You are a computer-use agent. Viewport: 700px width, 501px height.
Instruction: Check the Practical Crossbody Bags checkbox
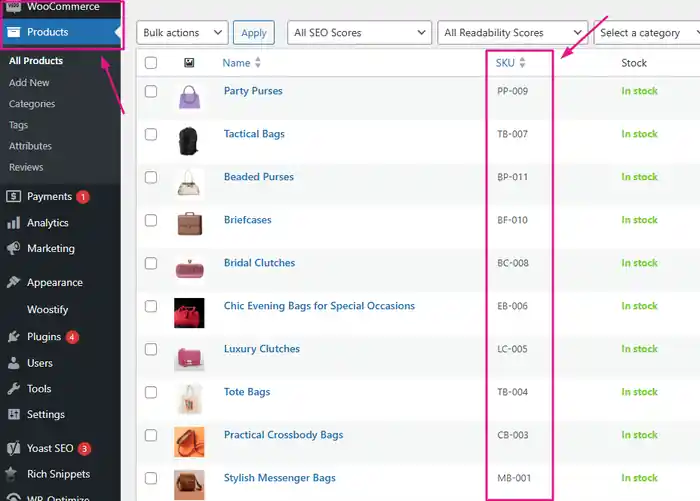click(151, 435)
